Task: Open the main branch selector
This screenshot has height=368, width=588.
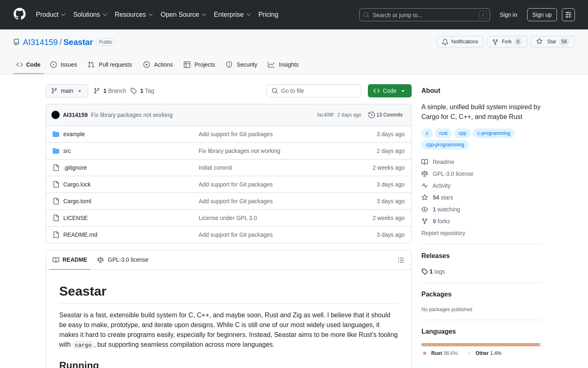Action: click(x=67, y=91)
